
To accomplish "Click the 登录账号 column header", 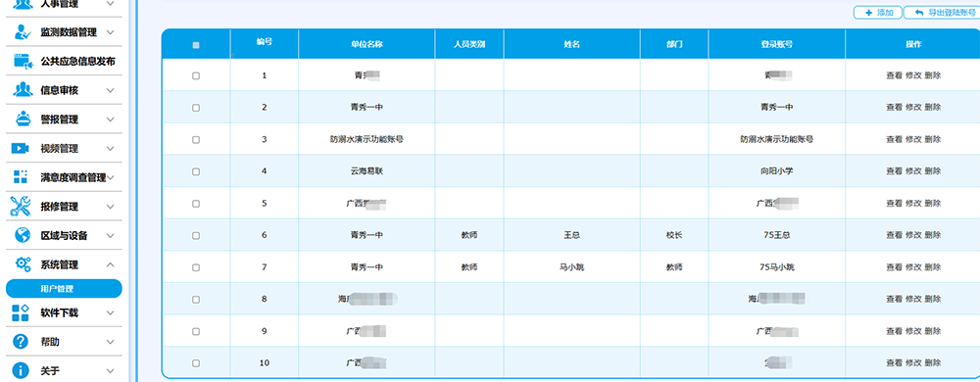I will pyautogui.click(x=777, y=44).
